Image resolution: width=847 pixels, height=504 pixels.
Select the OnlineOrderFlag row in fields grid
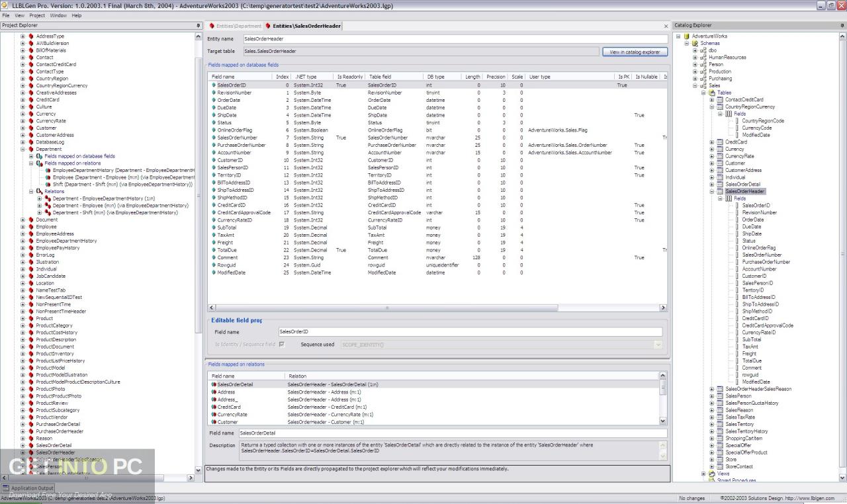[437, 130]
